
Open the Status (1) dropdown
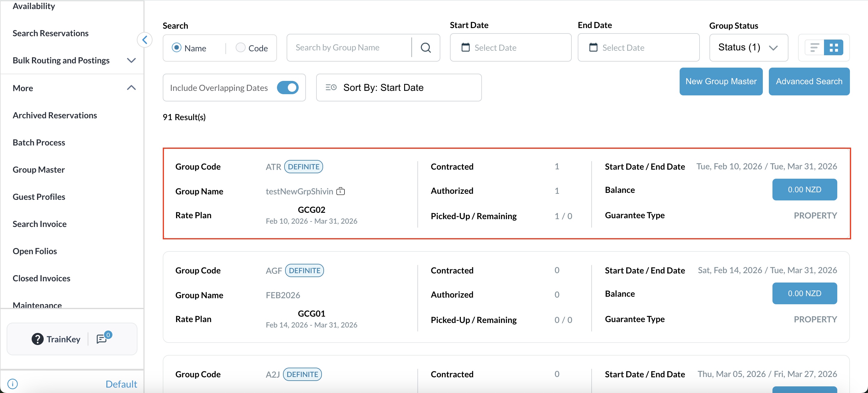pyautogui.click(x=748, y=48)
